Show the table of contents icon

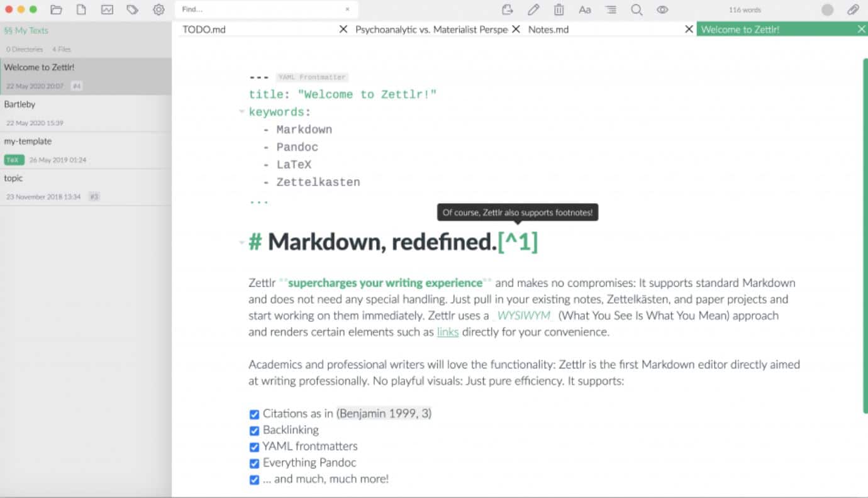click(x=611, y=10)
